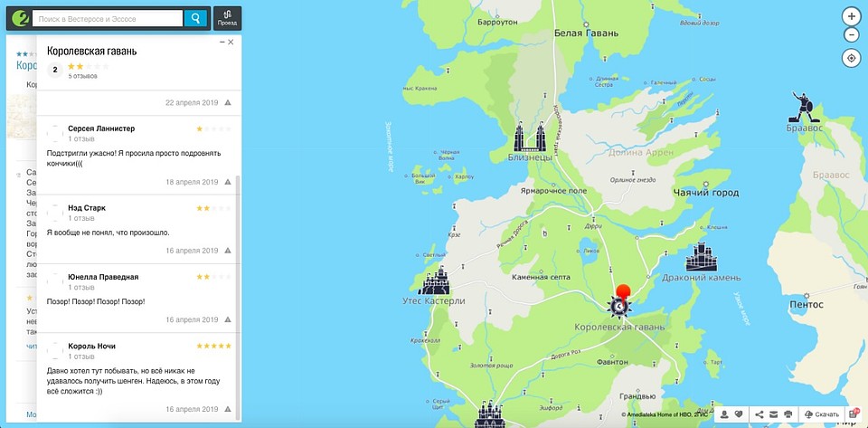Click the Грандвью map label
This screenshot has height=428, width=868.
pos(637,396)
